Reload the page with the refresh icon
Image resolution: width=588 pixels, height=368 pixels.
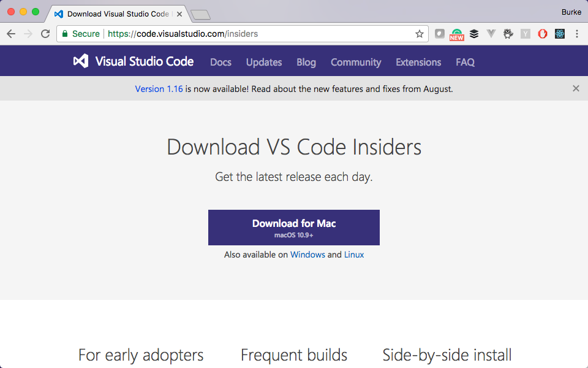(x=45, y=34)
